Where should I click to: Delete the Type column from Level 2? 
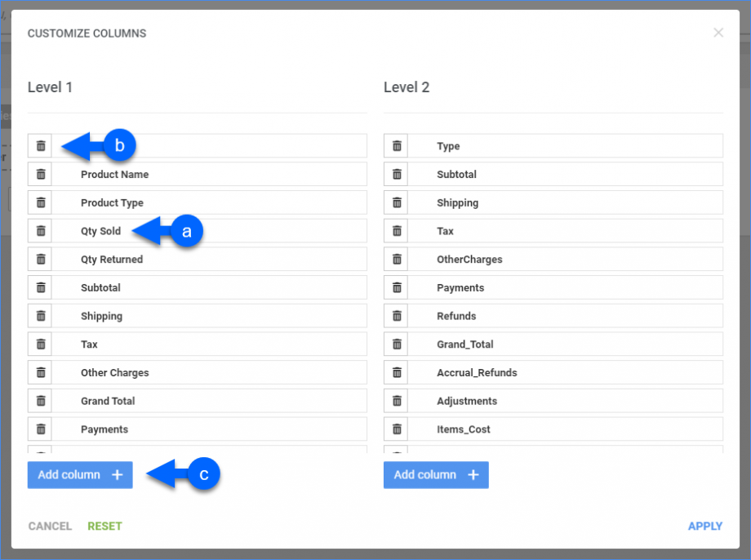[397, 145]
